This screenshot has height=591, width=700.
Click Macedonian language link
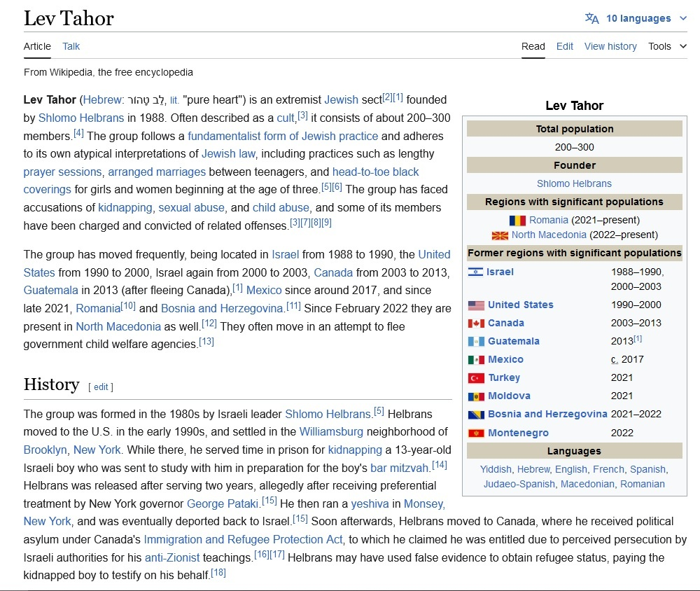(x=587, y=485)
